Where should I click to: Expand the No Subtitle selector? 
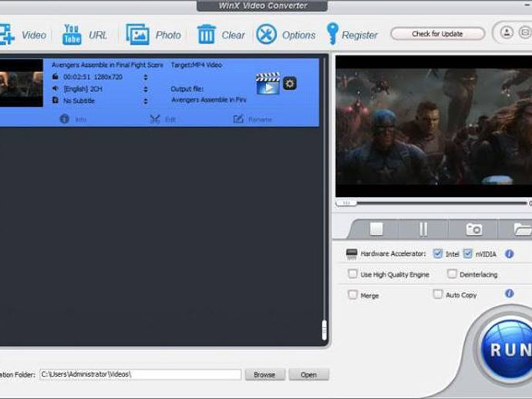click(x=146, y=101)
